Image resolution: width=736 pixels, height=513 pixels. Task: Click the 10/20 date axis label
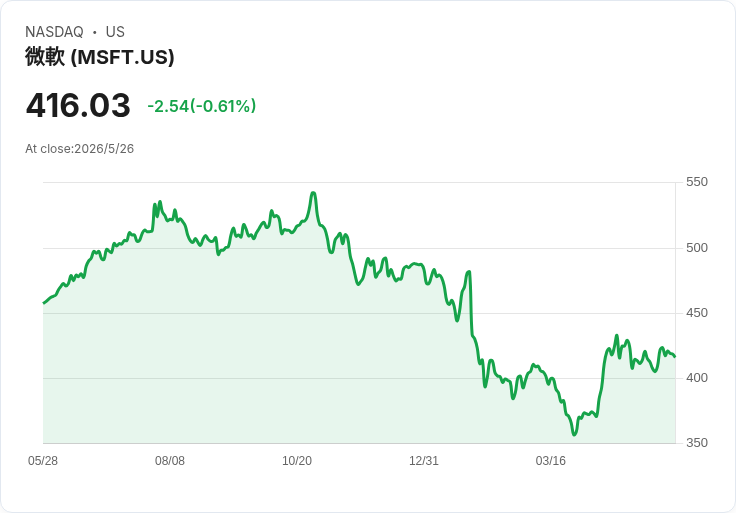(x=297, y=461)
